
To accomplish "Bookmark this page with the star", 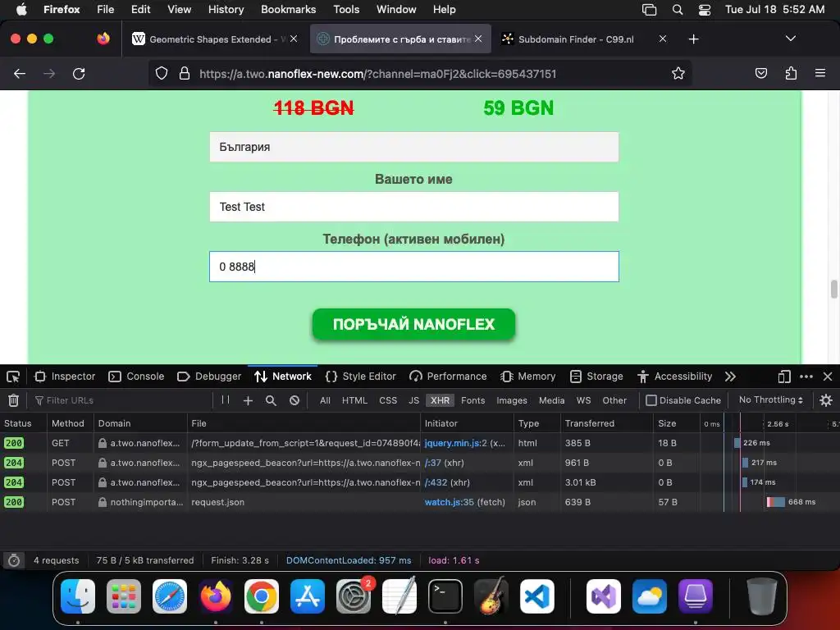I will 678,73.
